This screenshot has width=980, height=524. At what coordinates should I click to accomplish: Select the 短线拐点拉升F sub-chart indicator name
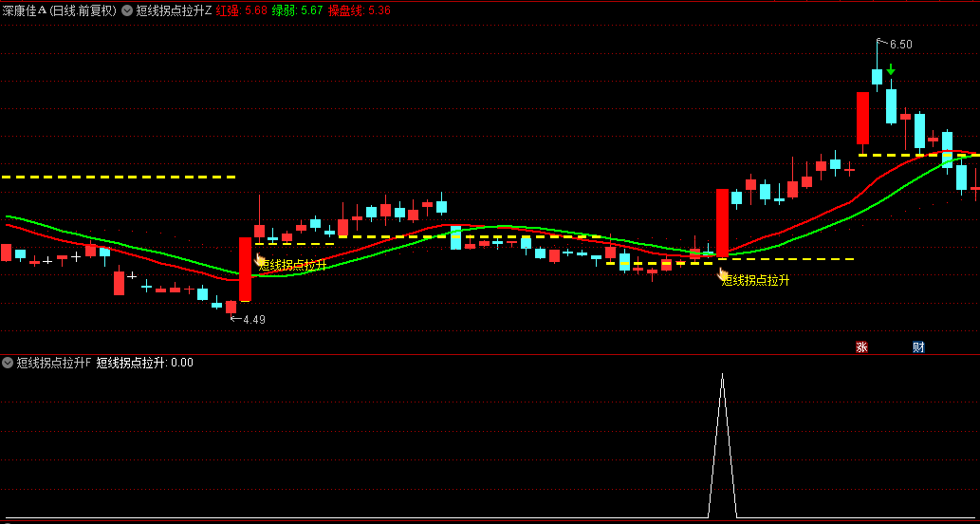(x=54, y=362)
